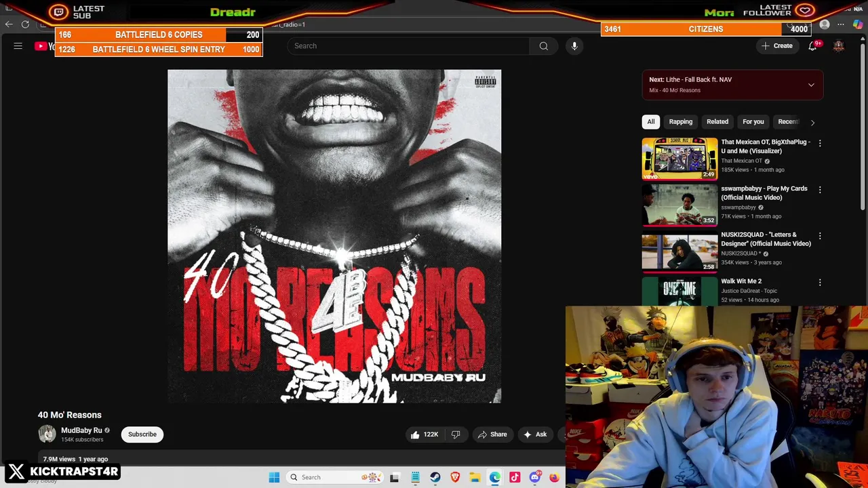Open the notifications bell
The image size is (868, 488).
pyautogui.click(x=812, y=46)
